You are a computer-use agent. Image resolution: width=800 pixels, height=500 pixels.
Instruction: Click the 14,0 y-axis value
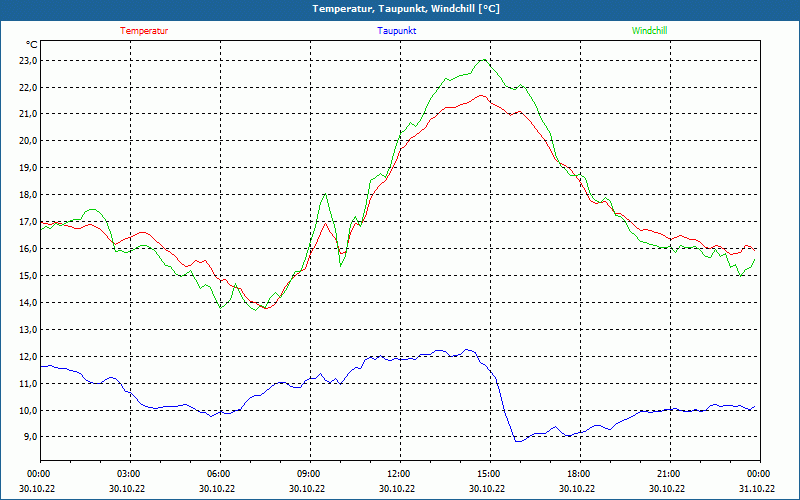29,303
